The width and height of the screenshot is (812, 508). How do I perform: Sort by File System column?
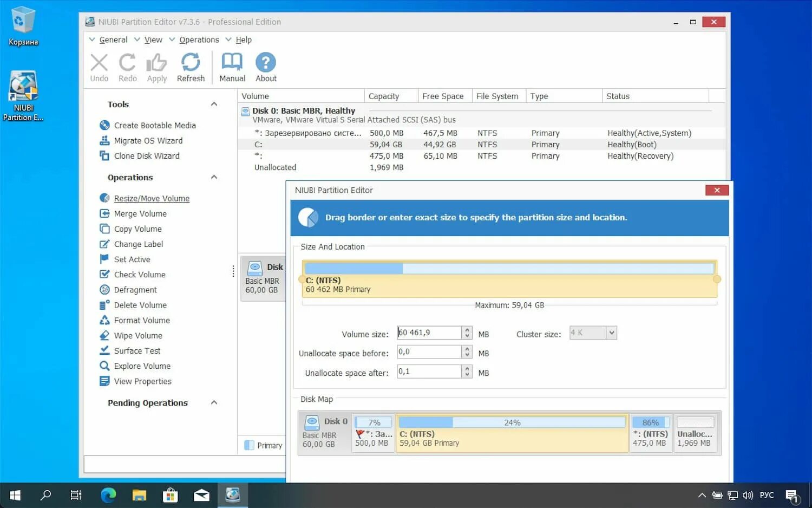(x=499, y=96)
